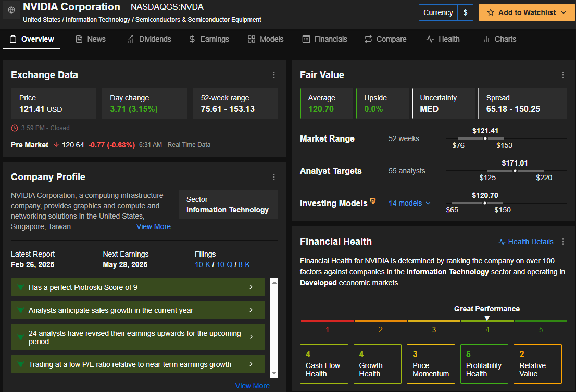The height and width of the screenshot is (392, 576).
Task: Expand analysts anticipate sales growth chevron
Action: pyautogui.click(x=251, y=310)
